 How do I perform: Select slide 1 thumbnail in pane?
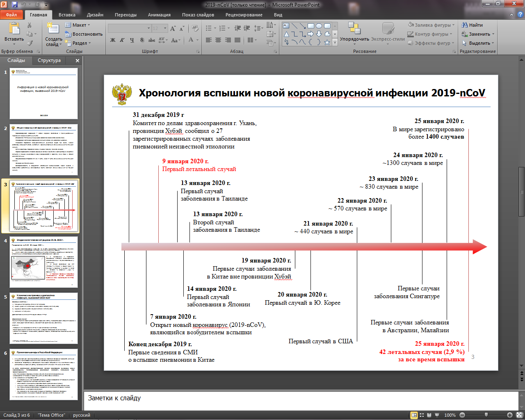tap(43, 94)
